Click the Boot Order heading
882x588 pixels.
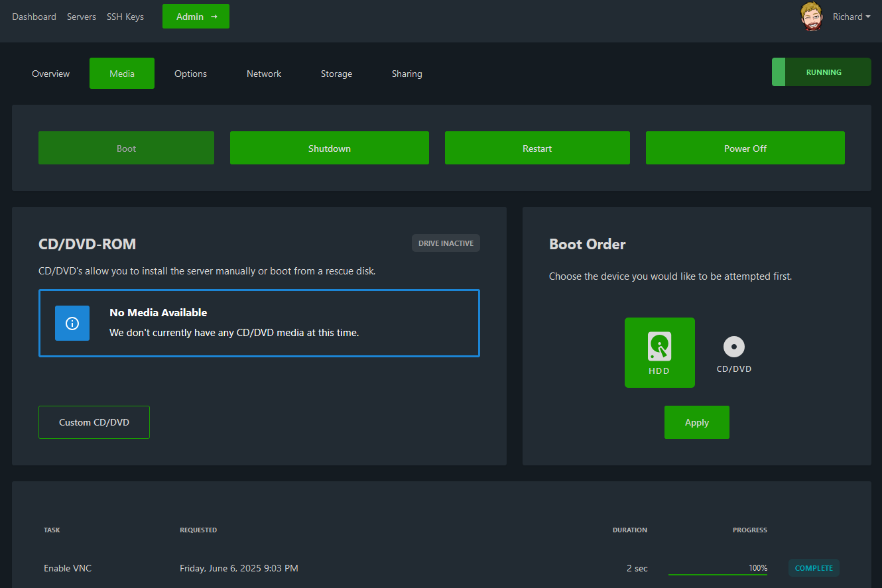(588, 244)
